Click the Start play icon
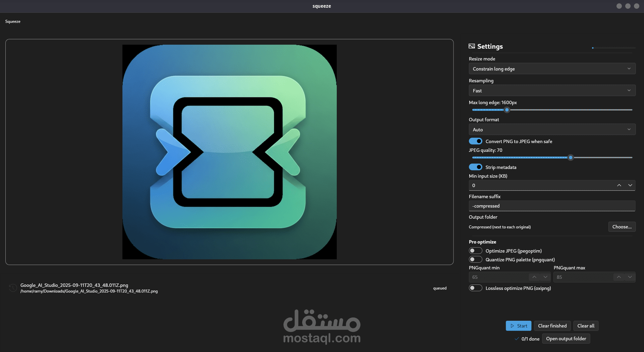The height and width of the screenshot is (352, 644). [x=512, y=326]
